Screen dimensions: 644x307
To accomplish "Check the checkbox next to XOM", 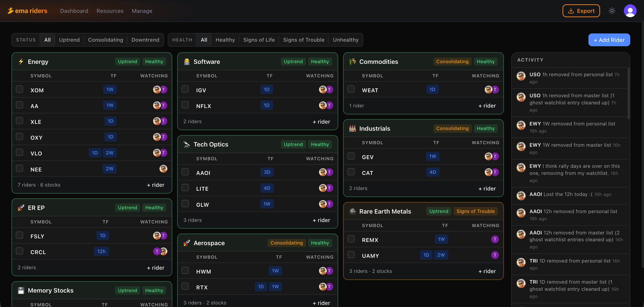I will pyautogui.click(x=19, y=89).
